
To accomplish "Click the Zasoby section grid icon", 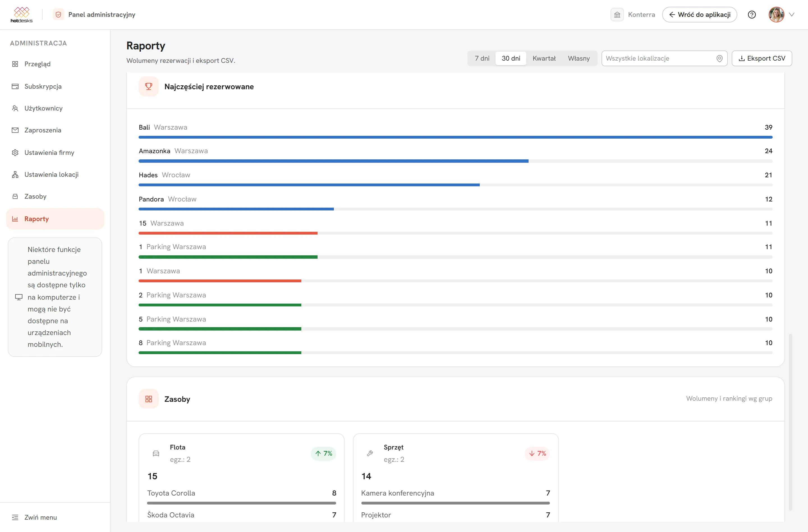I will (x=148, y=398).
